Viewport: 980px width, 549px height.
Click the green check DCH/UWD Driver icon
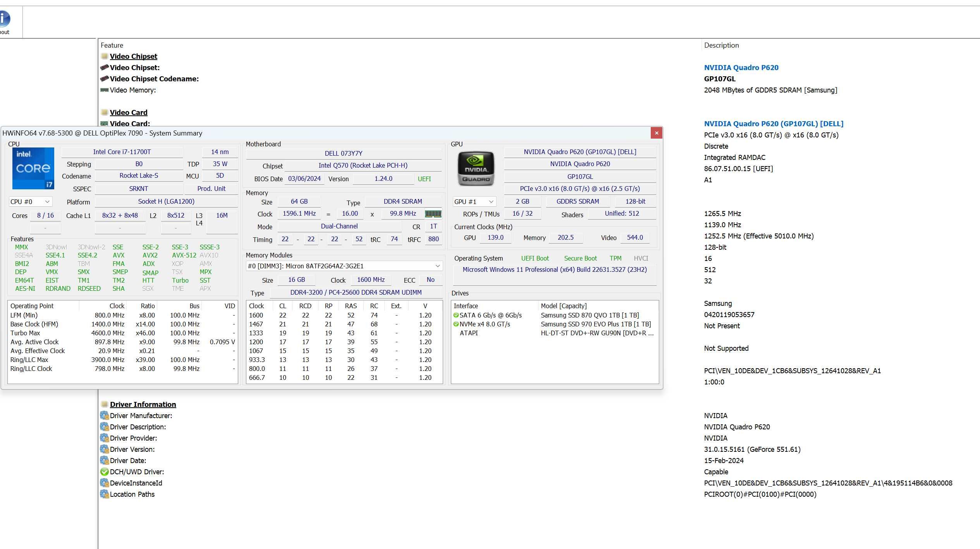click(104, 472)
